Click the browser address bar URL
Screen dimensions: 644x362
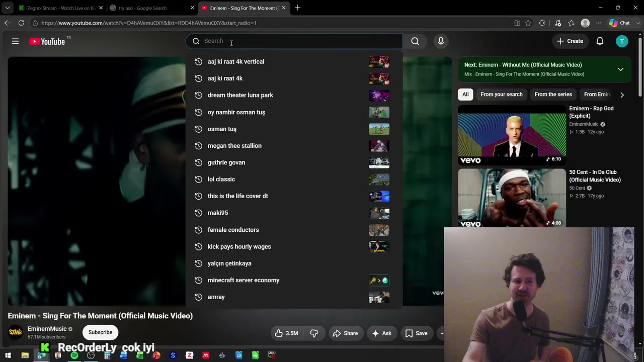149,23
